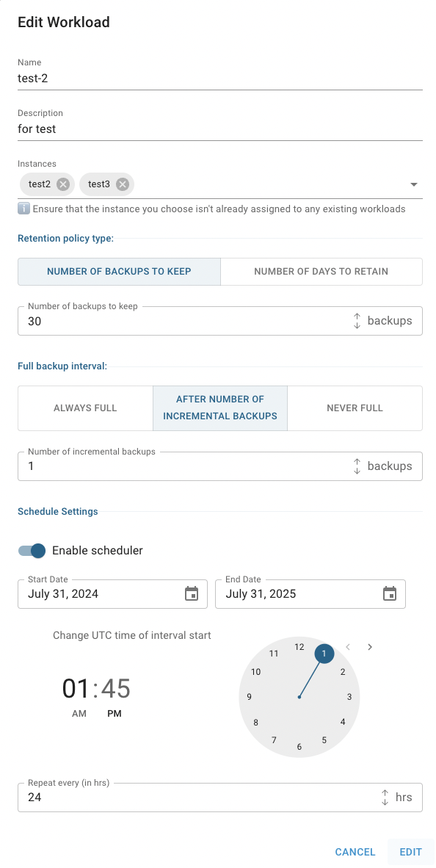Cancel the workload edit

tap(355, 852)
